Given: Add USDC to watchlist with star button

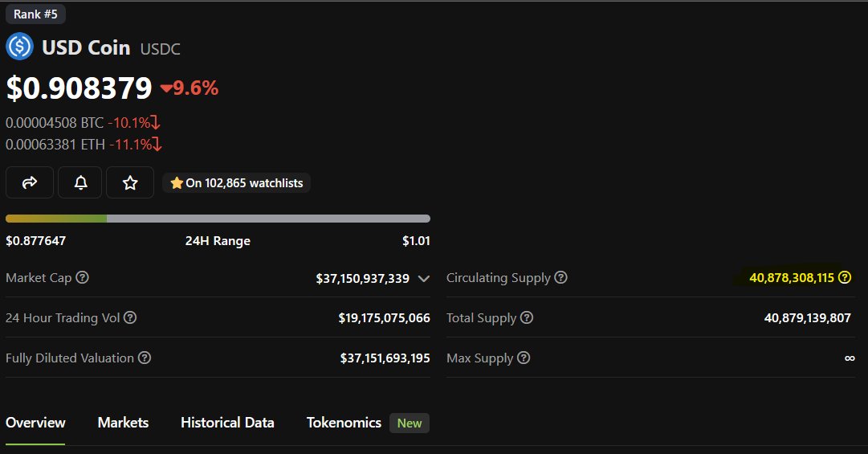Looking at the screenshot, I should pyautogui.click(x=130, y=182).
